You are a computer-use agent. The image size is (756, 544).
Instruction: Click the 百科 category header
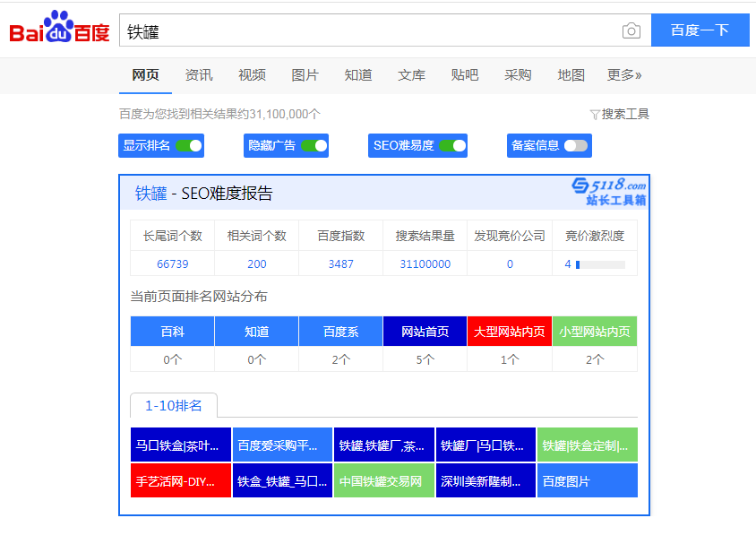point(173,332)
